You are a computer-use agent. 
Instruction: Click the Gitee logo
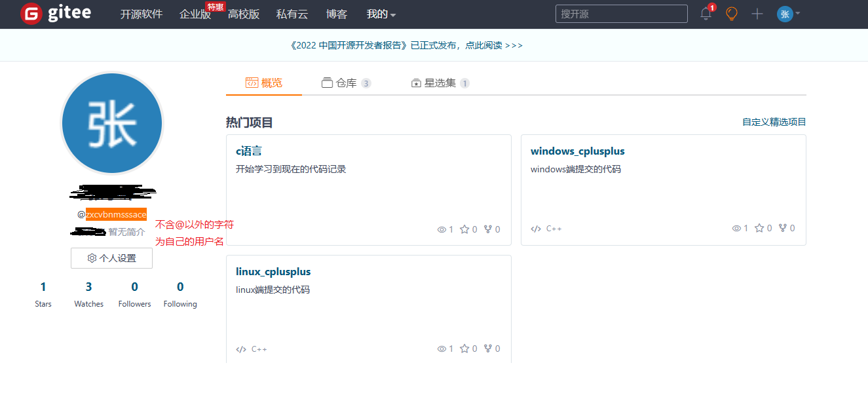pyautogui.click(x=56, y=14)
